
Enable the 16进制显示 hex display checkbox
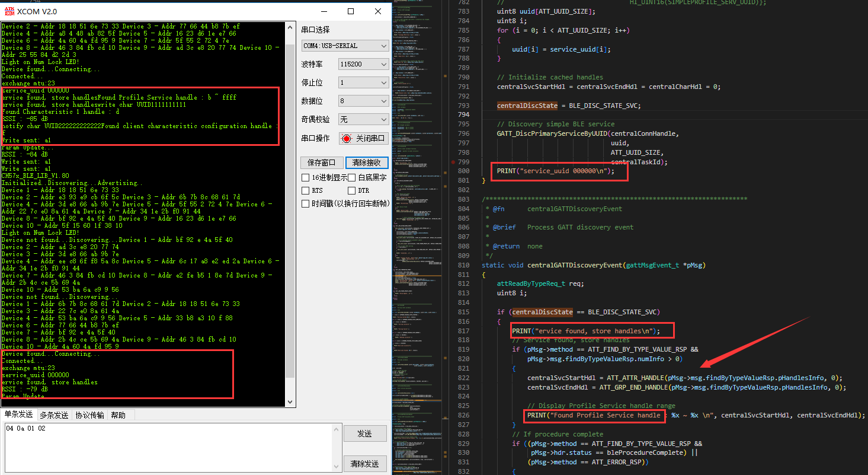click(x=305, y=177)
